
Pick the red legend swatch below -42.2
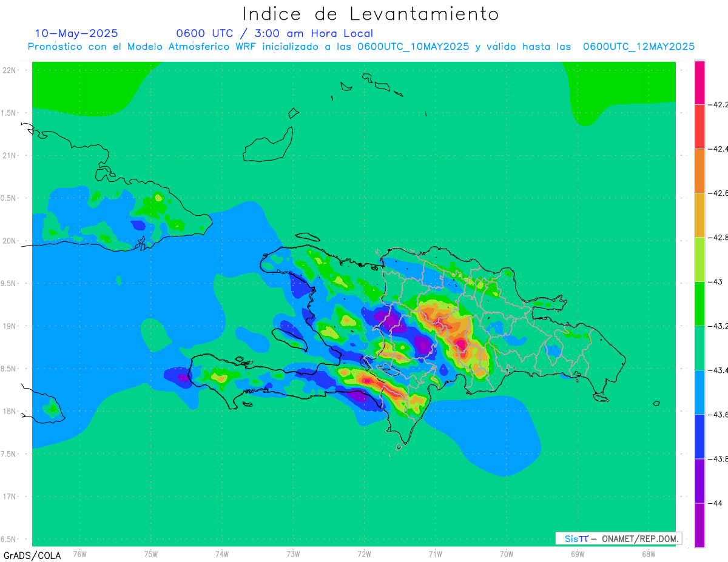click(x=699, y=127)
